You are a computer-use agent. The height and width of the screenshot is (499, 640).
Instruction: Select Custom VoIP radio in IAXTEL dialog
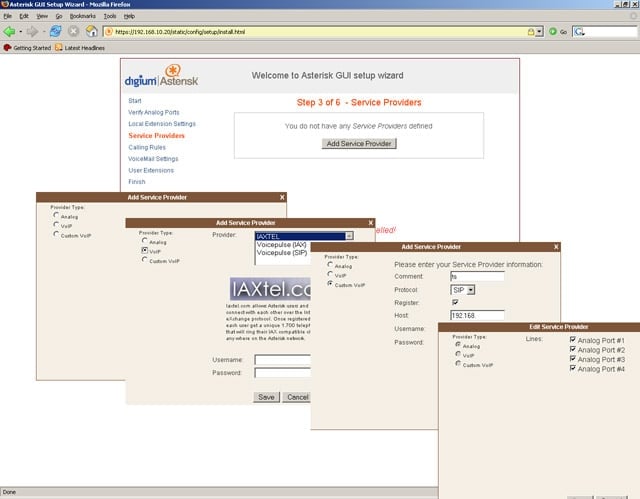(144, 259)
